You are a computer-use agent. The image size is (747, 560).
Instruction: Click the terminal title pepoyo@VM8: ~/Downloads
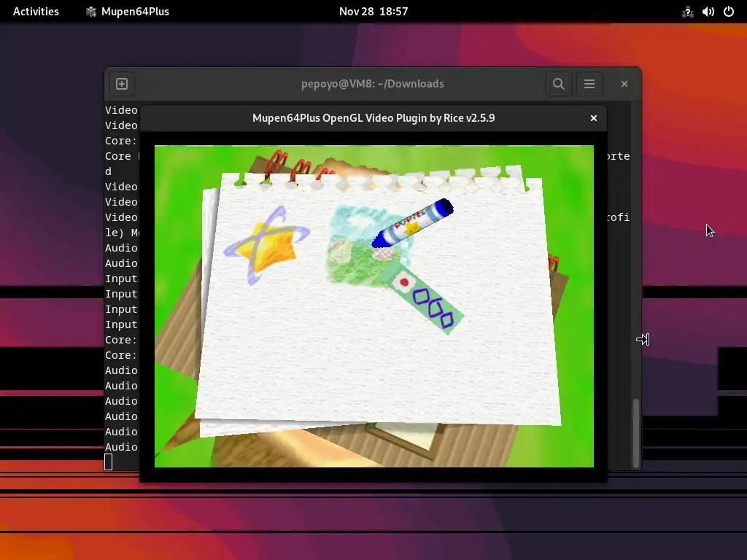pos(373,84)
